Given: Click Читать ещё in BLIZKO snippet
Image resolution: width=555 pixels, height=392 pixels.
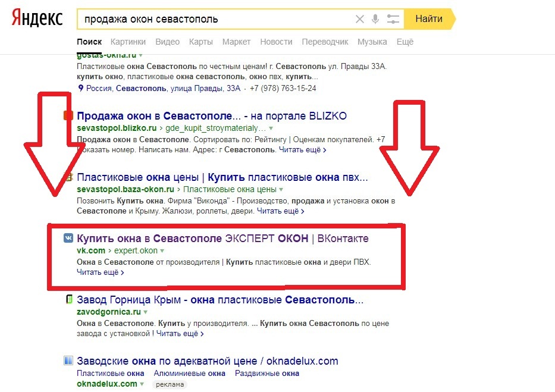Looking at the screenshot, I should [x=303, y=150].
